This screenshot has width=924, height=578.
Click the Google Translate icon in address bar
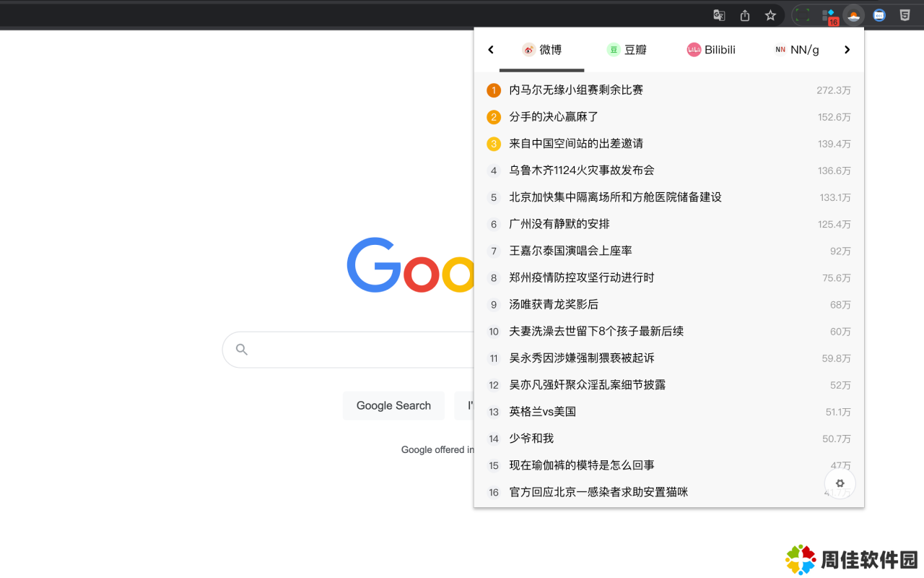(x=719, y=15)
